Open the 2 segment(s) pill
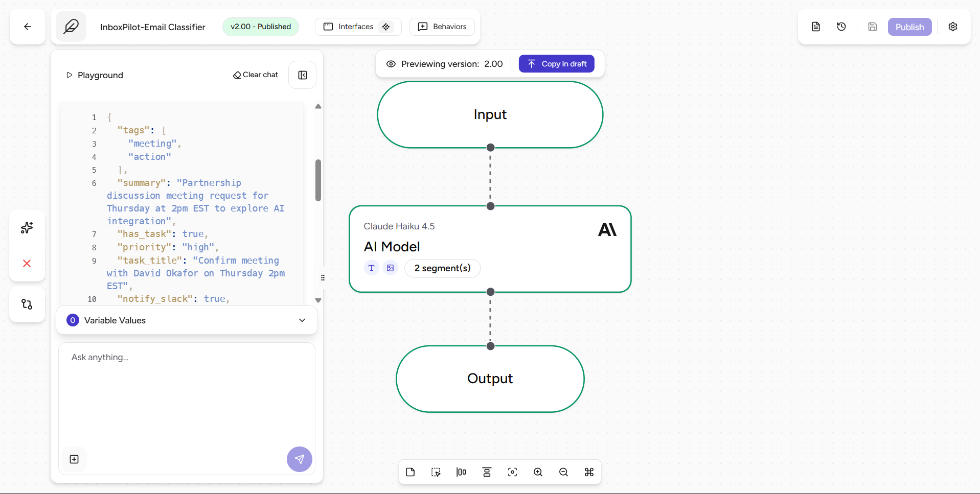The image size is (980, 494). pos(443,268)
